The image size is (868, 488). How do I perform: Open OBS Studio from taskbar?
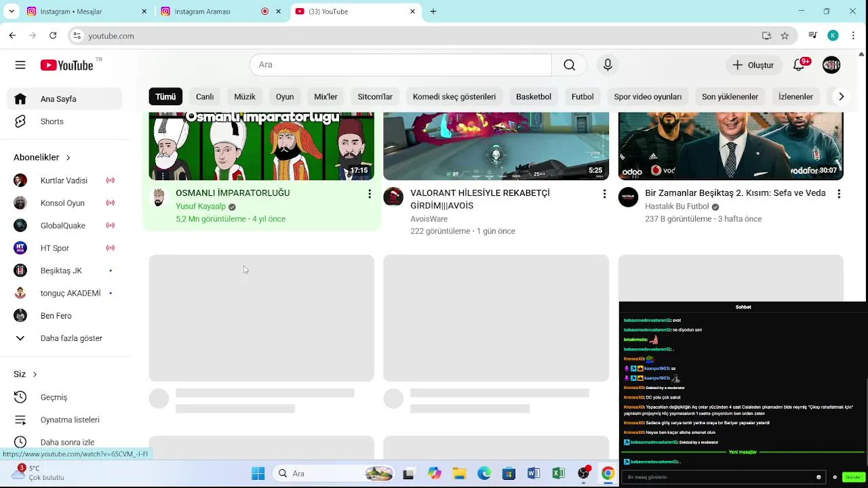pos(583,474)
